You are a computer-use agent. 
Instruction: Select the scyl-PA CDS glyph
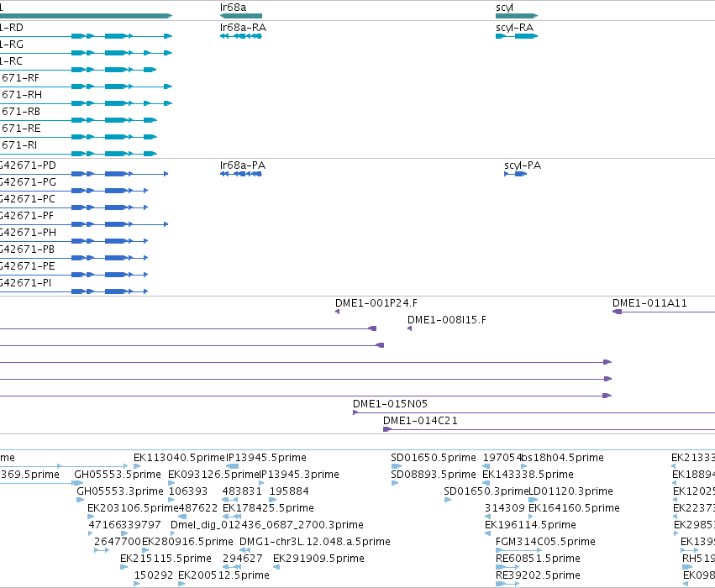pos(515,174)
